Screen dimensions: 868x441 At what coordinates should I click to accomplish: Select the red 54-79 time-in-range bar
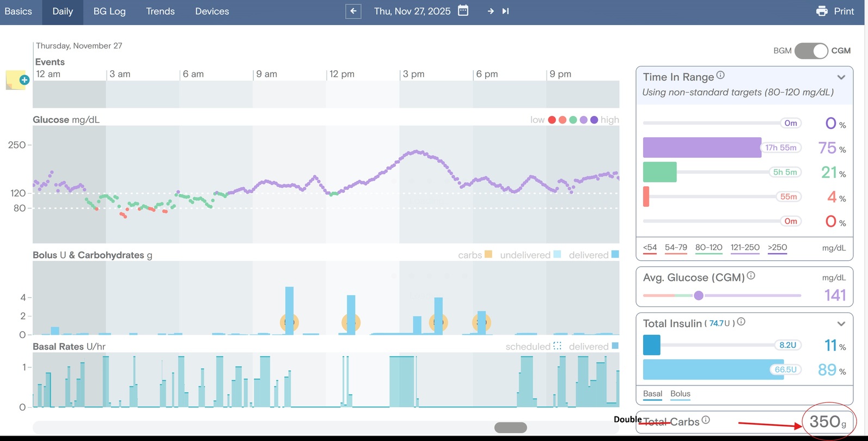pyautogui.click(x=646, y=197)
